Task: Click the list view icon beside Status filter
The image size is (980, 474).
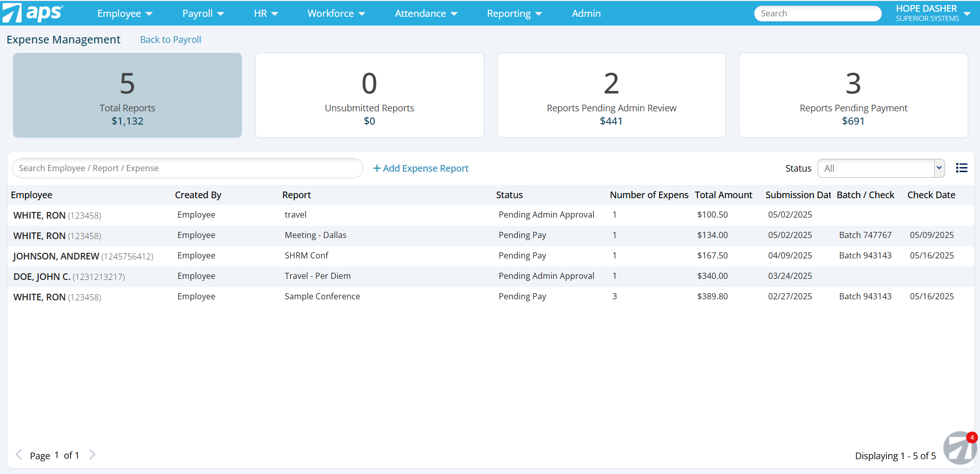Action: pyautogui.click(x=962, y=168)
